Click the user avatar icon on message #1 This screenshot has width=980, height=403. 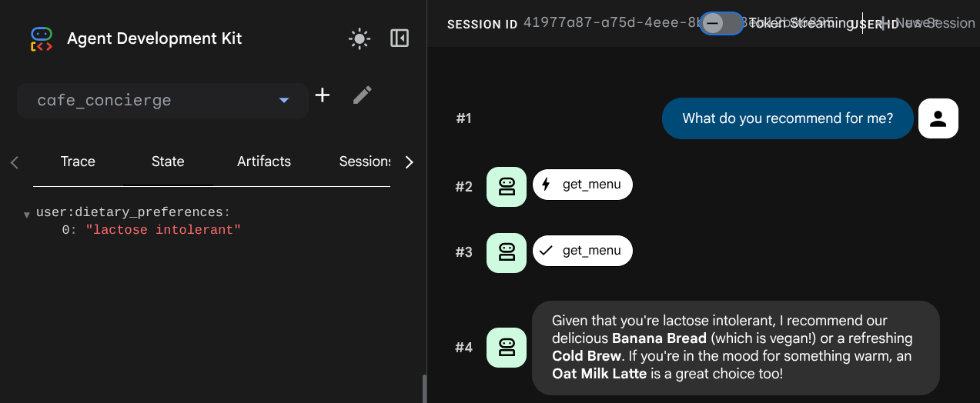[938, 118]
